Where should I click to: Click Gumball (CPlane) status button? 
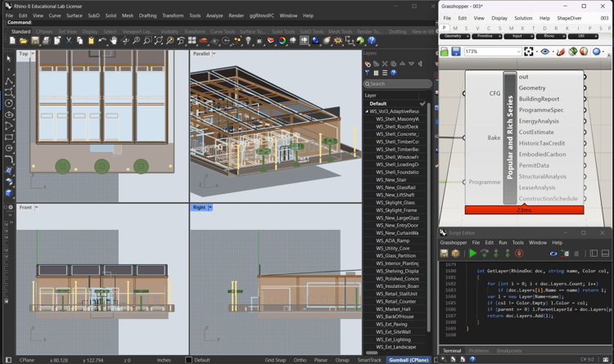(409, 360)
